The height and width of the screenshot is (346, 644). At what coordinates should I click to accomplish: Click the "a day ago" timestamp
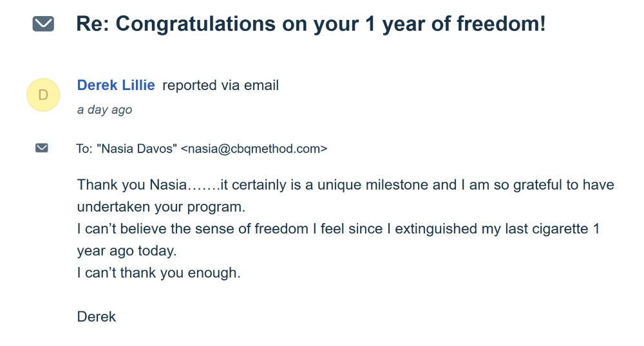click(104, 110)
